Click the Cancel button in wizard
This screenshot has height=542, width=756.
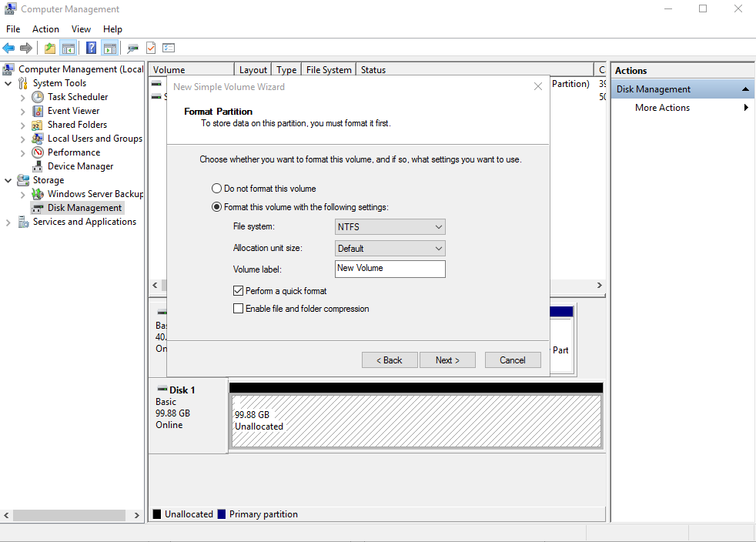pos(512,360)
